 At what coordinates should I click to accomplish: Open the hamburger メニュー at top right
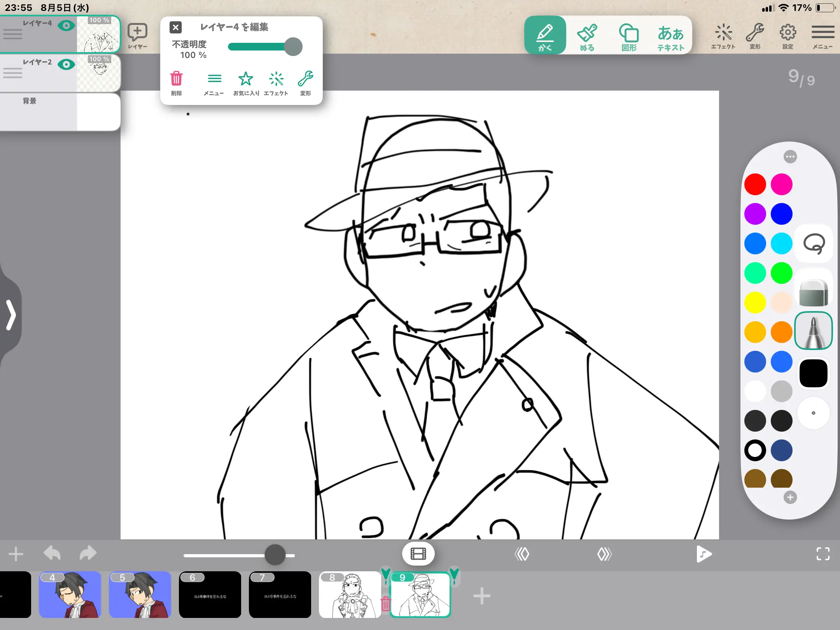coord(823,36)
